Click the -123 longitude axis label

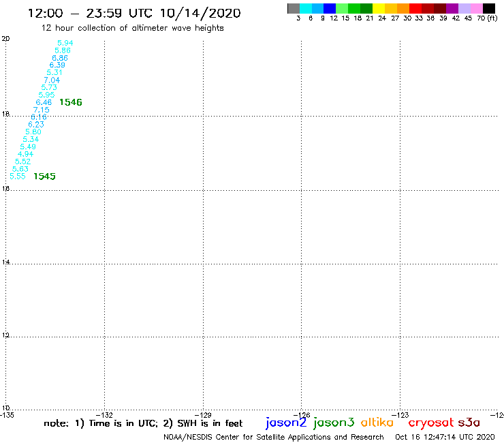[x=400, y=415]
